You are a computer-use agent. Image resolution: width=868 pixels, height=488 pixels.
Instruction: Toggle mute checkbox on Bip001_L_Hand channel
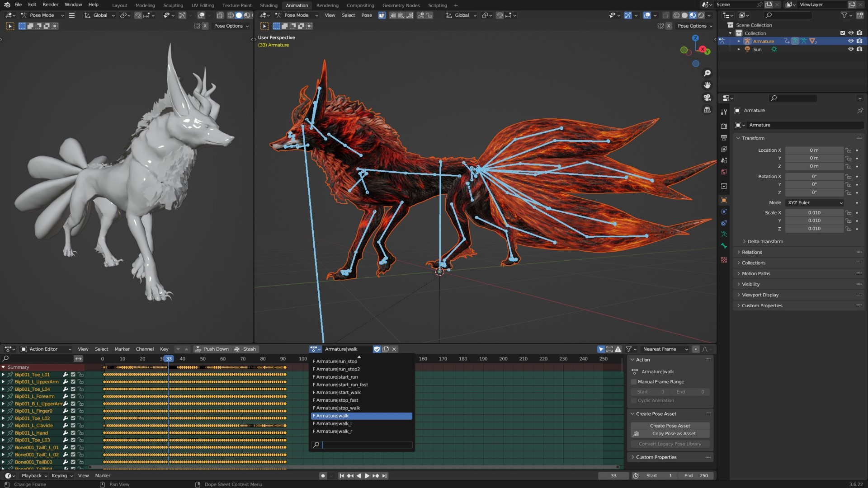tap(73, 433)
